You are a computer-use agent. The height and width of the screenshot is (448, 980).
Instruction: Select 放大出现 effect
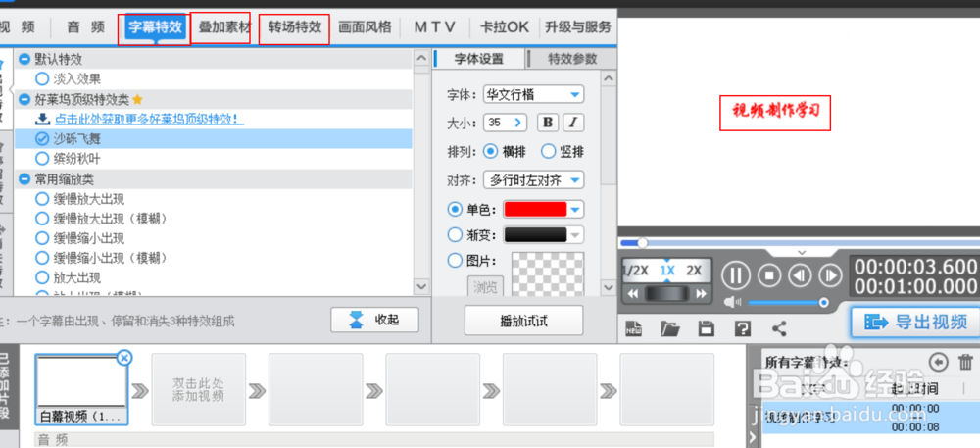(x=42, y=277)
